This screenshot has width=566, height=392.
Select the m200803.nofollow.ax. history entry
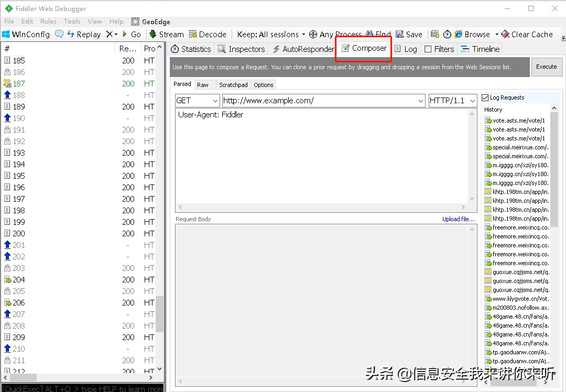point(517,308)
